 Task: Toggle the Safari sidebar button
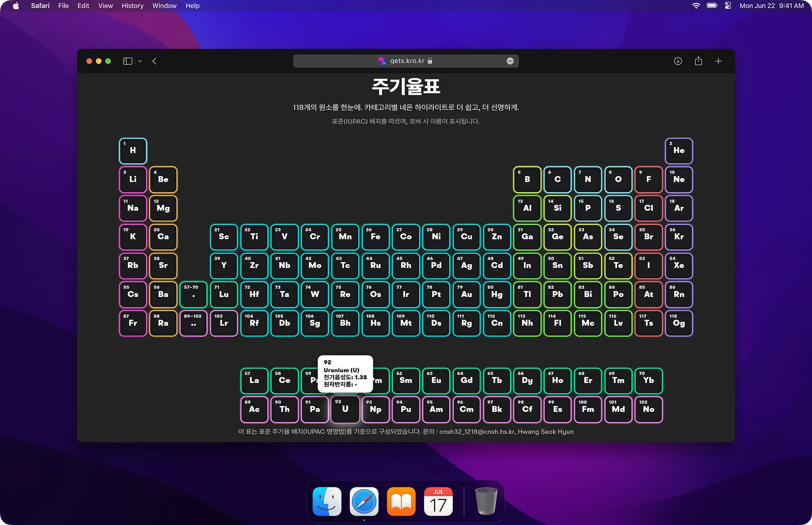(127, 61)
